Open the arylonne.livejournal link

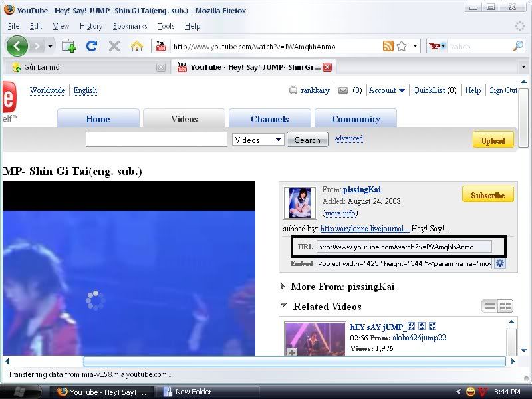364,229
